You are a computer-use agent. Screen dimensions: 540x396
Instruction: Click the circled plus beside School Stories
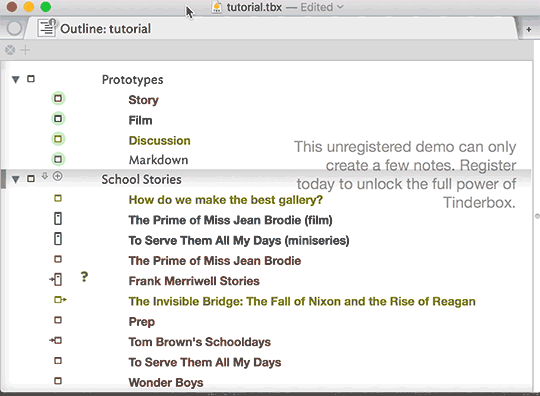(58, 176)
